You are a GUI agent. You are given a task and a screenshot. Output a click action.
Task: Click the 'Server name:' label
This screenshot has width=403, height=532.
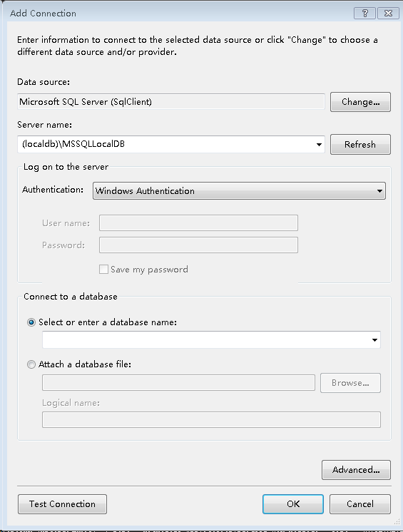[x=44, y=125]
